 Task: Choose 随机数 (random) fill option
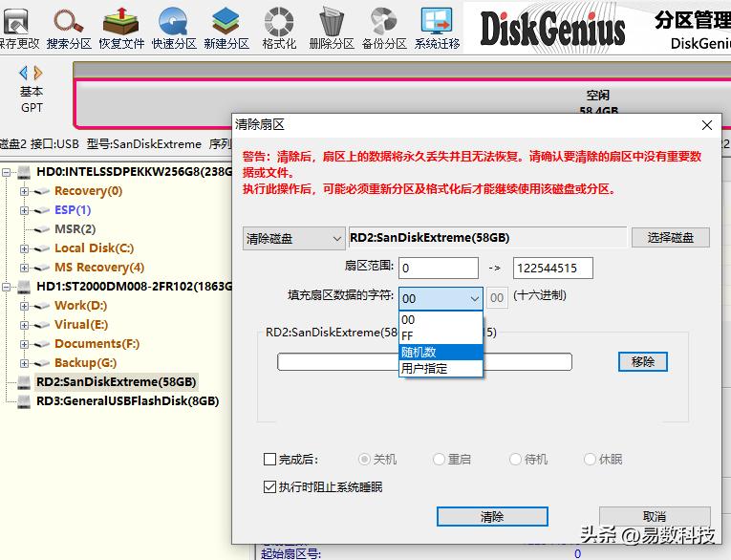[x=441, y=352]
